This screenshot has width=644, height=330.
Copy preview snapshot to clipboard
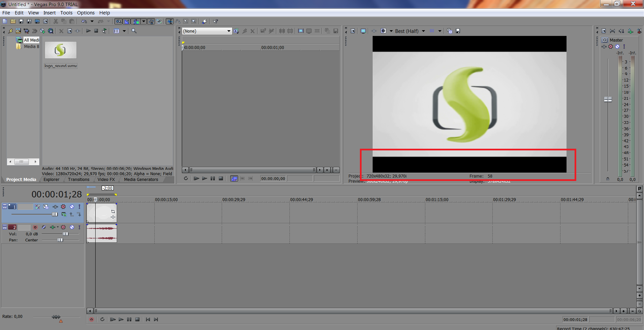(x=449, y=31)
